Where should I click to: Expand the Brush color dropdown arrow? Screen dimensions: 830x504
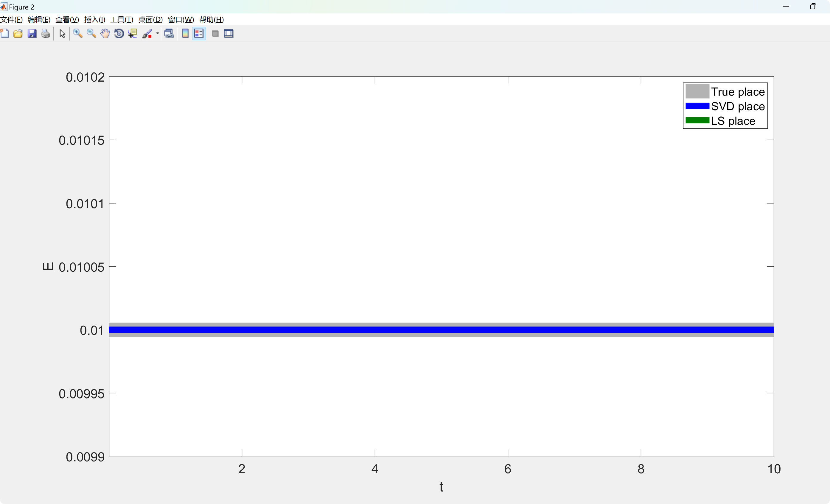coord(157,34)
